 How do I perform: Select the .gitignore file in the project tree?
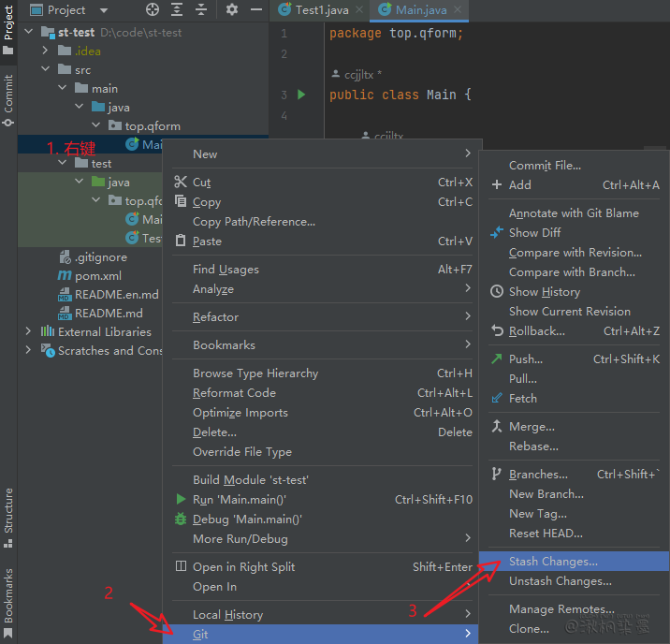tap(100, 256)
